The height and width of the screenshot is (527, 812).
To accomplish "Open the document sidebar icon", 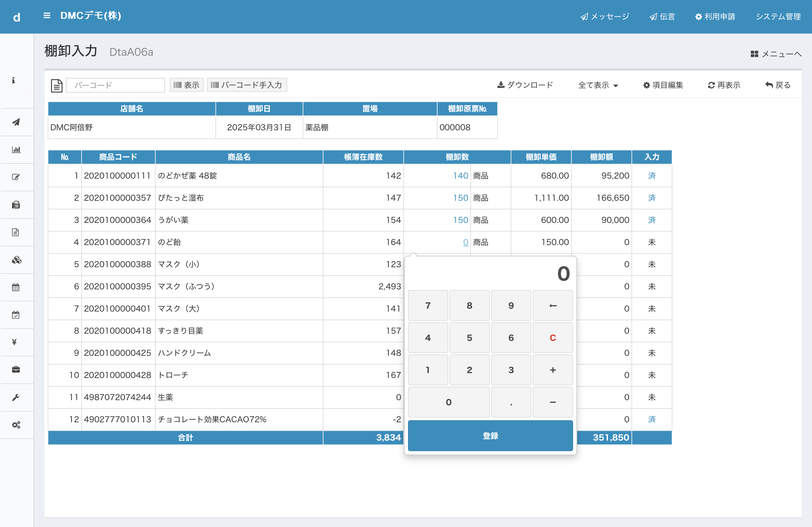I will click(16, 232).
